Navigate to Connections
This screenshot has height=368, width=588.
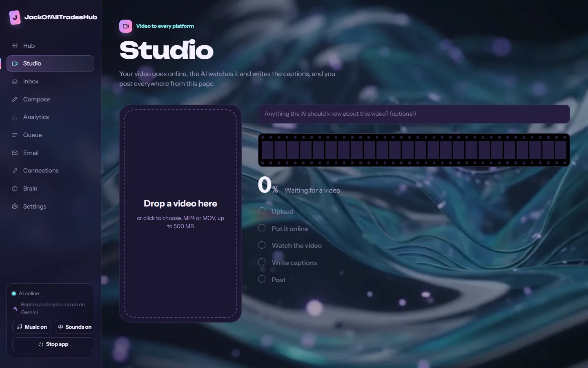click(50, 171)
